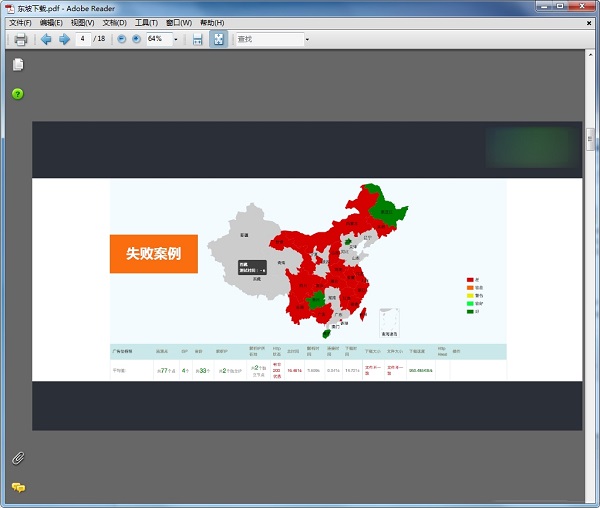Click the 77 value in the table row
This screenshot has width=600, height=508.
164,371
